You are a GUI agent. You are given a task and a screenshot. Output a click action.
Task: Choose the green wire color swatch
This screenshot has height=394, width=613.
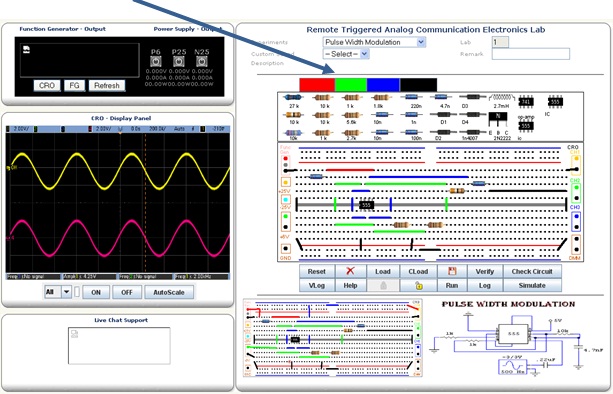tap(351, 85)
